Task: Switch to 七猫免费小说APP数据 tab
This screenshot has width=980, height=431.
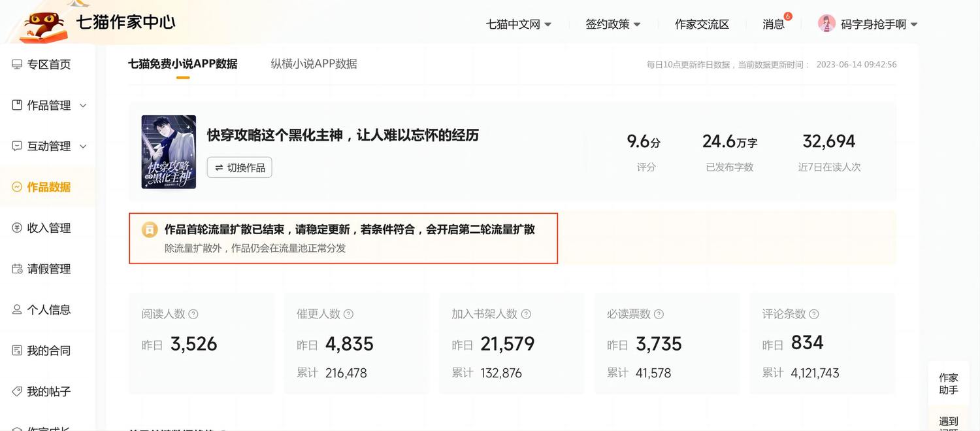Action: click(182, 63)
